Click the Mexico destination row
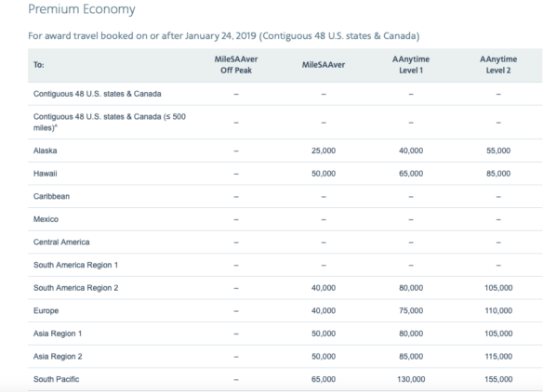Image resolution: width=543 pixels, height=392 pixels. pos(285,219)
